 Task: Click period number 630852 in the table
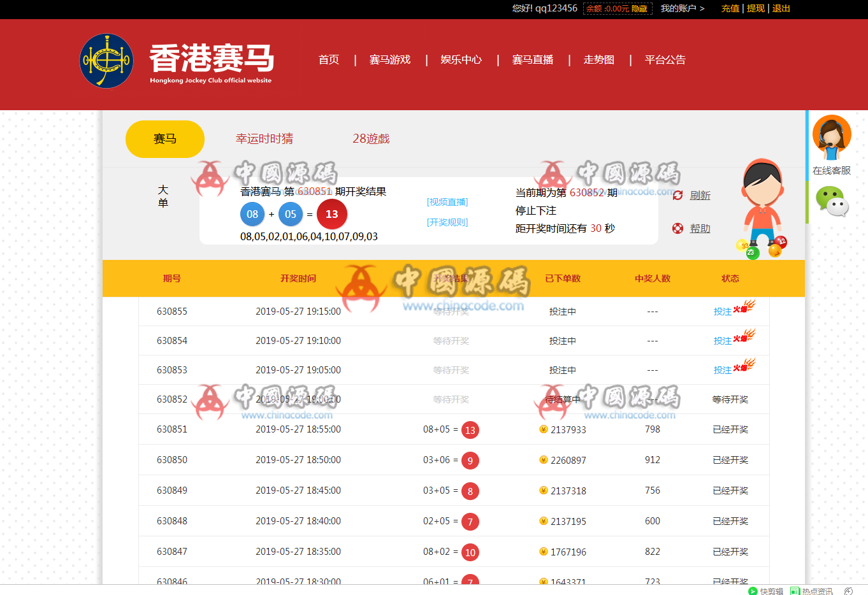click(172, 399)
